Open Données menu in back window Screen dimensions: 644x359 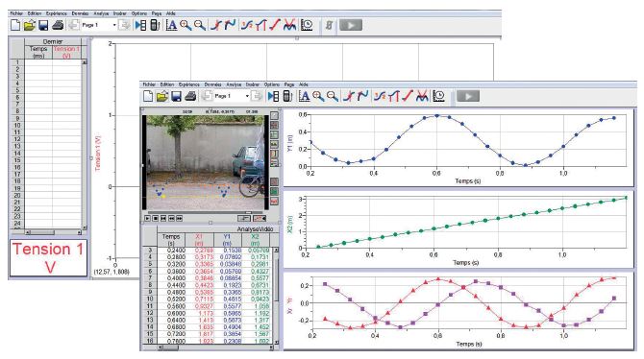(x=80, y=13)
